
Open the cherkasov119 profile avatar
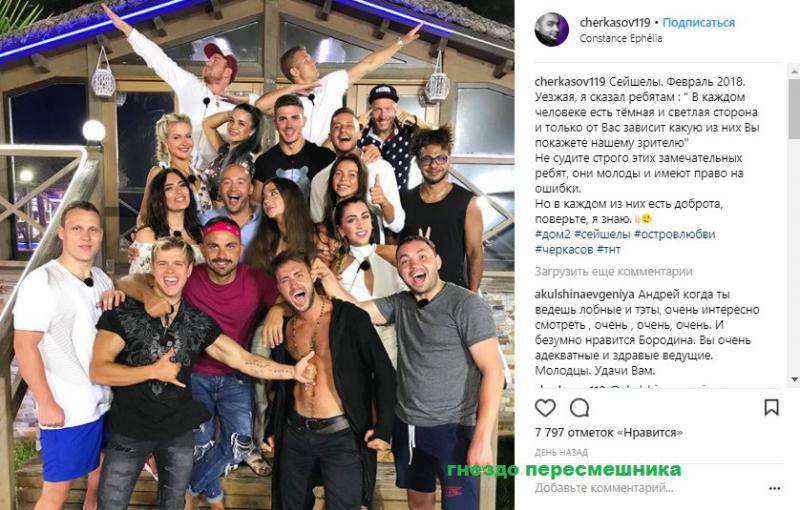(552, 30)
